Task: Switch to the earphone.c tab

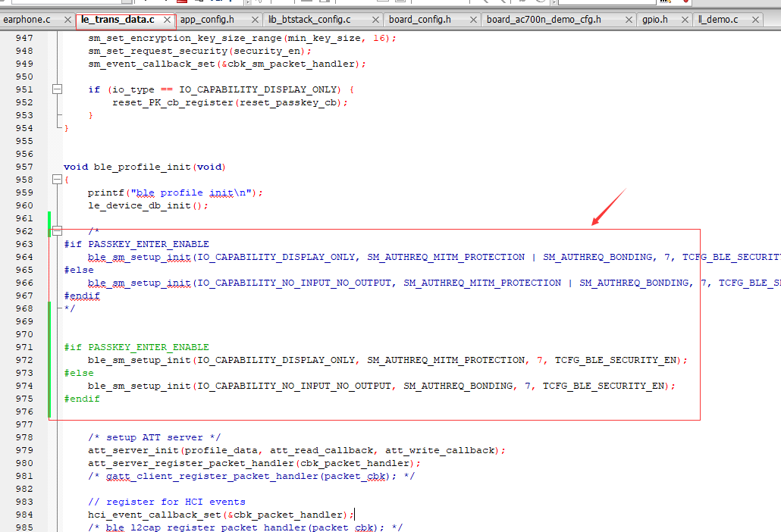Action: pos(27,20)
